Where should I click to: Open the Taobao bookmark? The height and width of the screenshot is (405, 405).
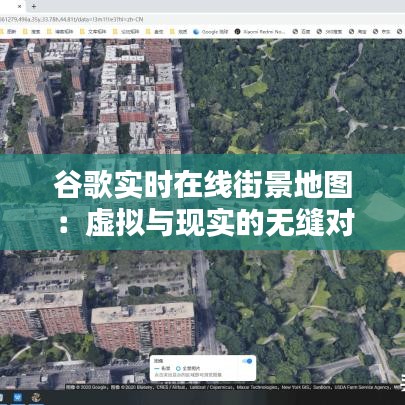pyautogui.click(x=357, y=32)
